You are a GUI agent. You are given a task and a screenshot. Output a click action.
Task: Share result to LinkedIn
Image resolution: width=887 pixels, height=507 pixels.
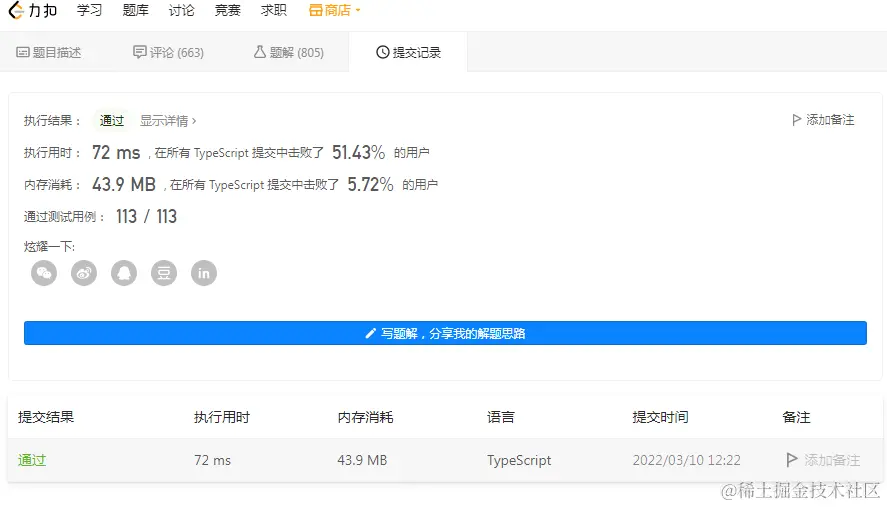pyautogui.click(x=204, y=273)
